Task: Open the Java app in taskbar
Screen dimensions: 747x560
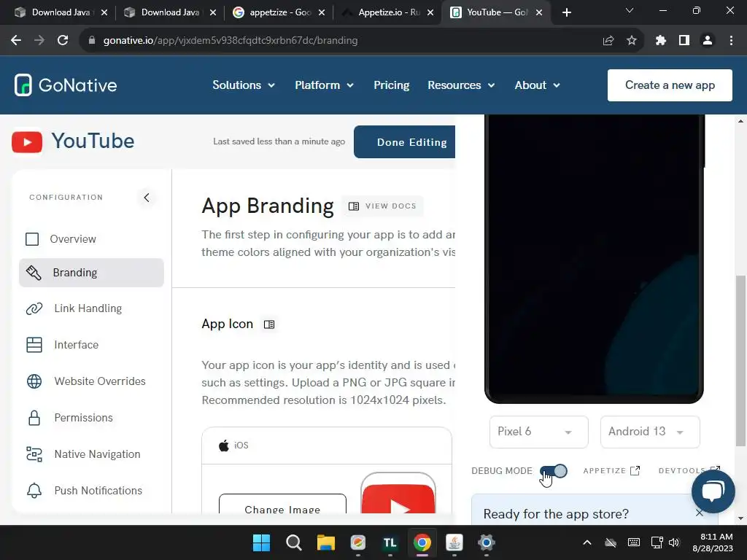Action: [454, 542]
